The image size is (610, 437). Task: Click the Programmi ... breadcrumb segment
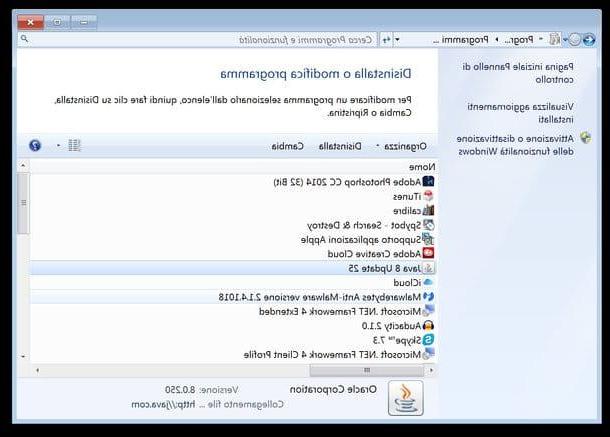[x=461, y=40]
